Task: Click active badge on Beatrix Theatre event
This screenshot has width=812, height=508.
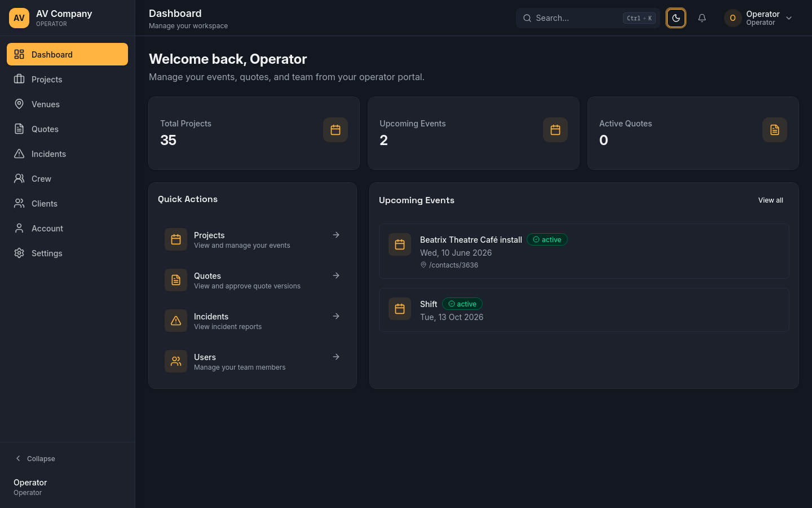Action: [547, 239]
